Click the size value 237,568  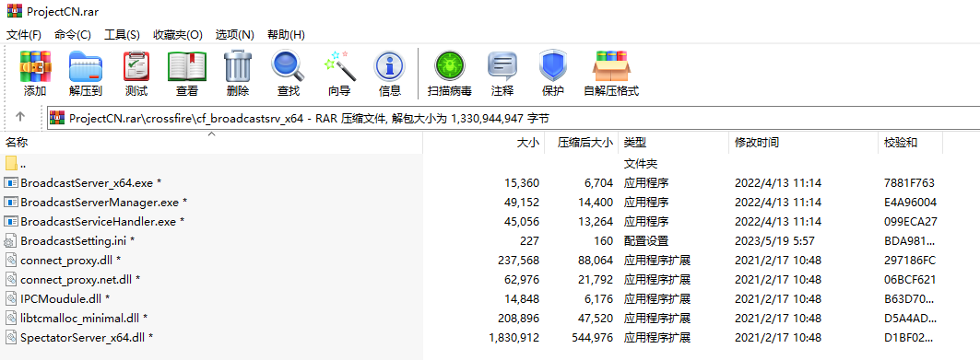(x=518, y=261)
